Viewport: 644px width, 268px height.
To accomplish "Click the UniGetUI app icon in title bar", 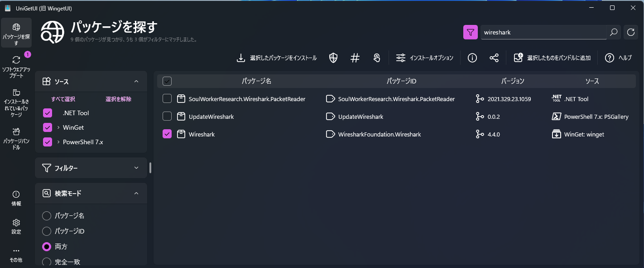I will (x=8, y=8).
